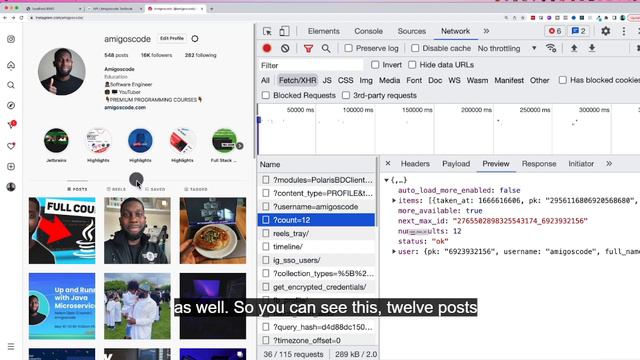Tick checkbox of ?count=12 request row

tap(266, 220)
